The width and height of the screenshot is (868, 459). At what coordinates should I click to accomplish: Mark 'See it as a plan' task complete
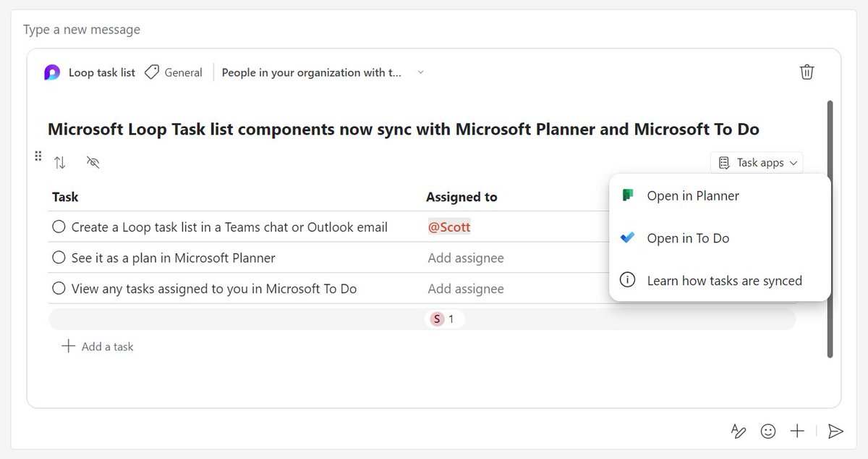pyautogui.click(x=59, y=258)
